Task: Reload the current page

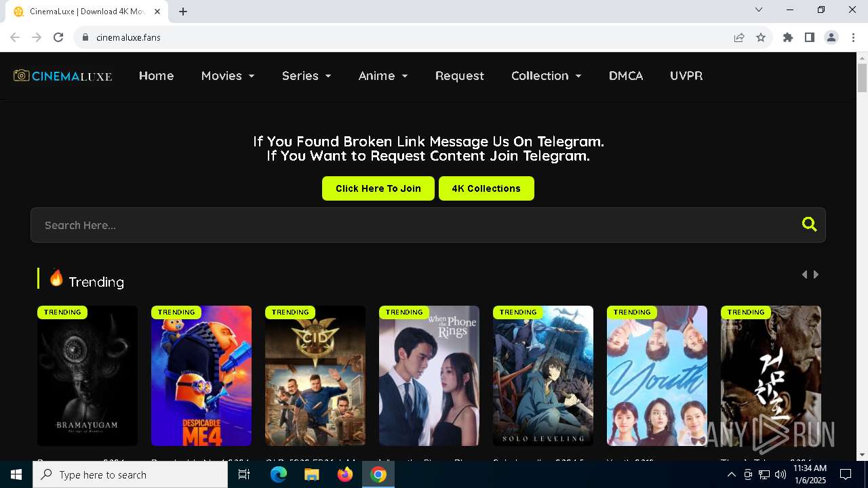Action: [x=58, y=37]
